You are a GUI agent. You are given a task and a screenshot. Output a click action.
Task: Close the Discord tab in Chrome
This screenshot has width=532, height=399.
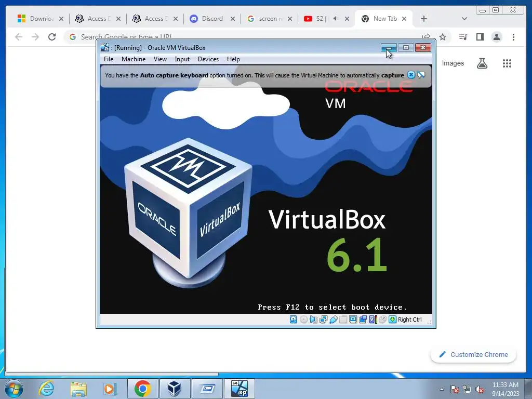pyautogui.click(x=232, y=19)
